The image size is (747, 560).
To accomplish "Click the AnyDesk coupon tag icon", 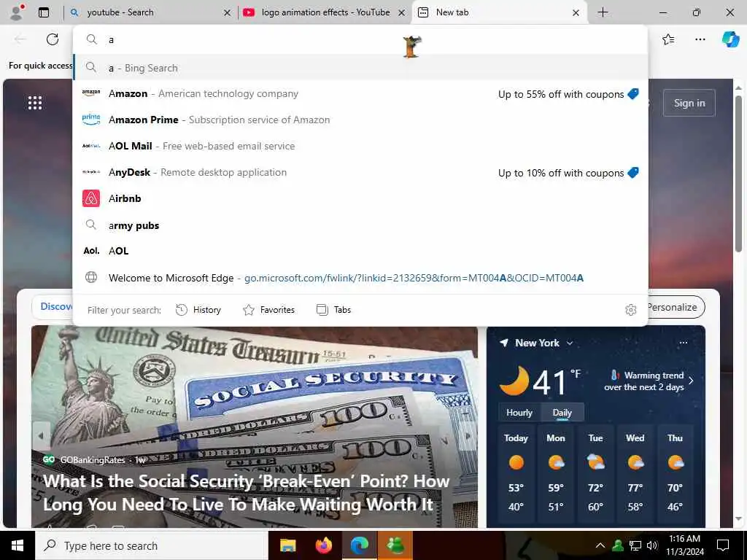I will 633,172.
